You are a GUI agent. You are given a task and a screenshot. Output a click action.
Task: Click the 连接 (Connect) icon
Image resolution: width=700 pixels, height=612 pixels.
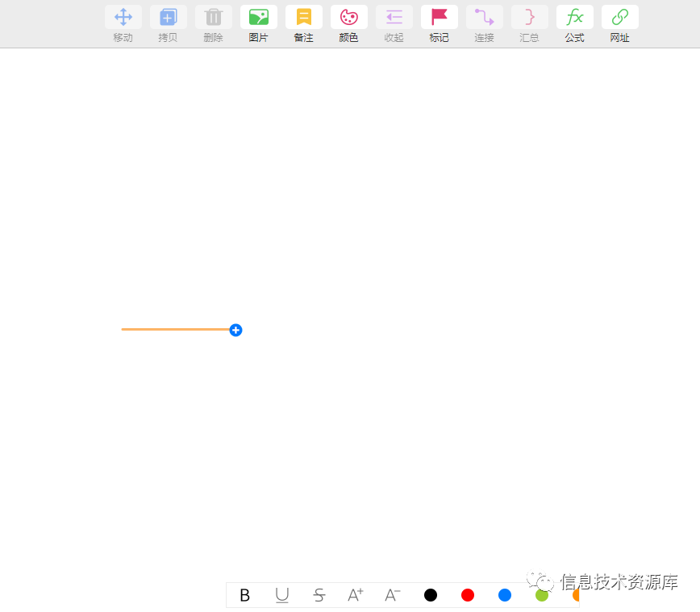click(485, 18)
